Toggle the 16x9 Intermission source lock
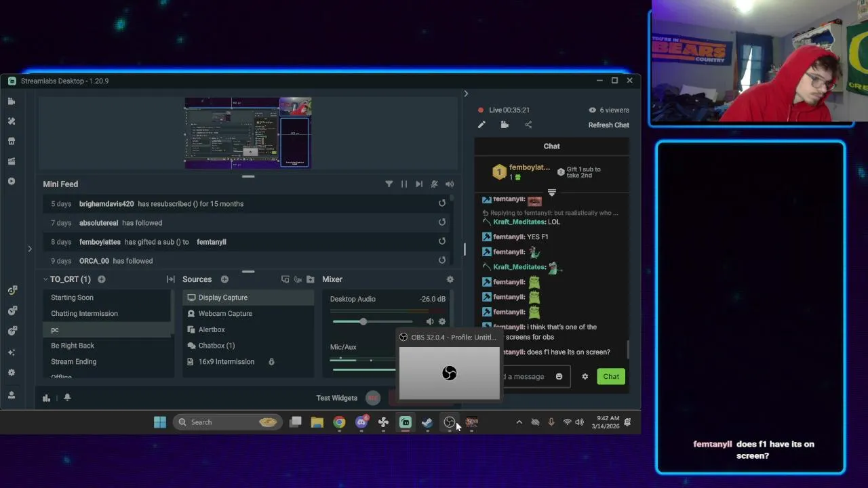 click(271, 362)
